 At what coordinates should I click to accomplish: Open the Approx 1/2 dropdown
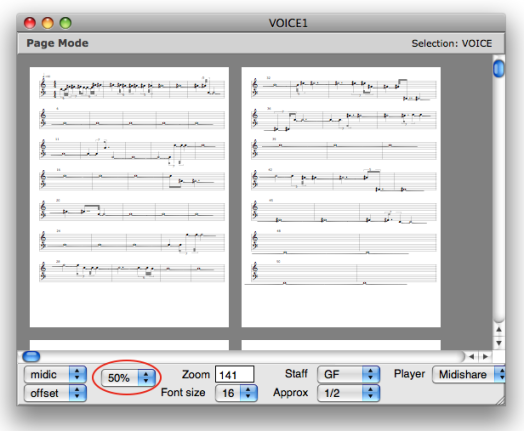(x=348, y=393)
